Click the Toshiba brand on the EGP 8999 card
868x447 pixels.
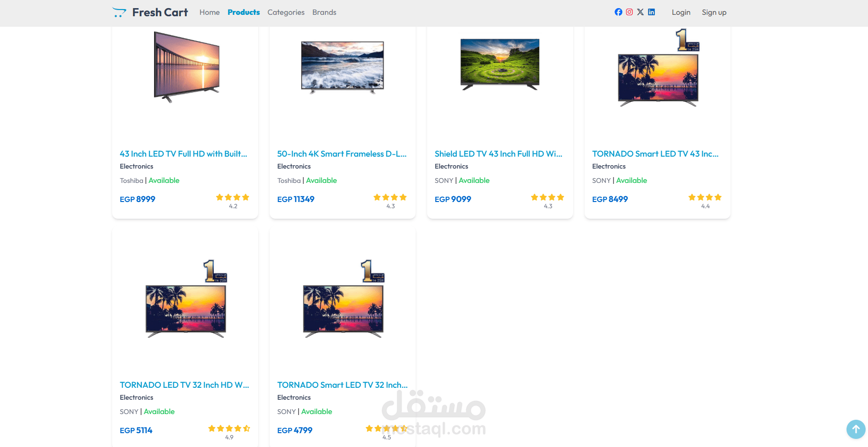click(131, 181)
